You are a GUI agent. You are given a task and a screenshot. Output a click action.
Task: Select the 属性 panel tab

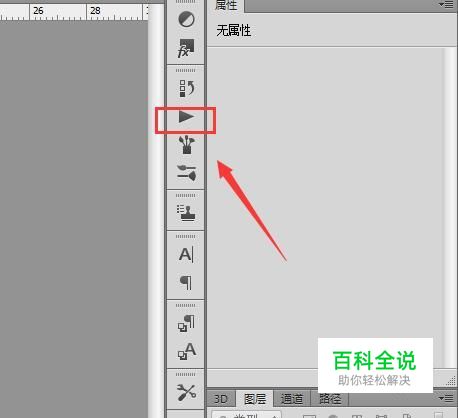(x=226, y=6)
